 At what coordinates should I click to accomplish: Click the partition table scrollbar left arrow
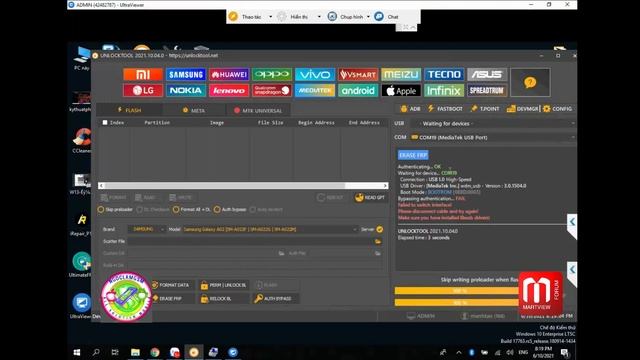coord(101,186)
